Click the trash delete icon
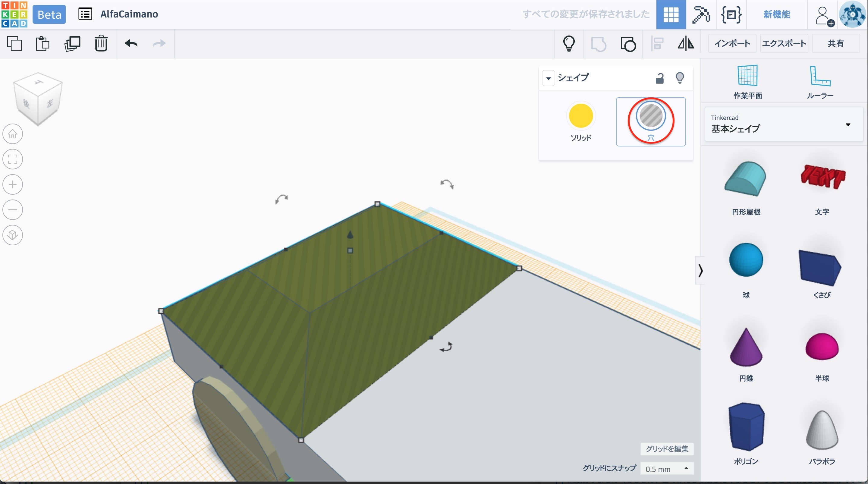This screenshot has width=868, height=484. [101, 43]
